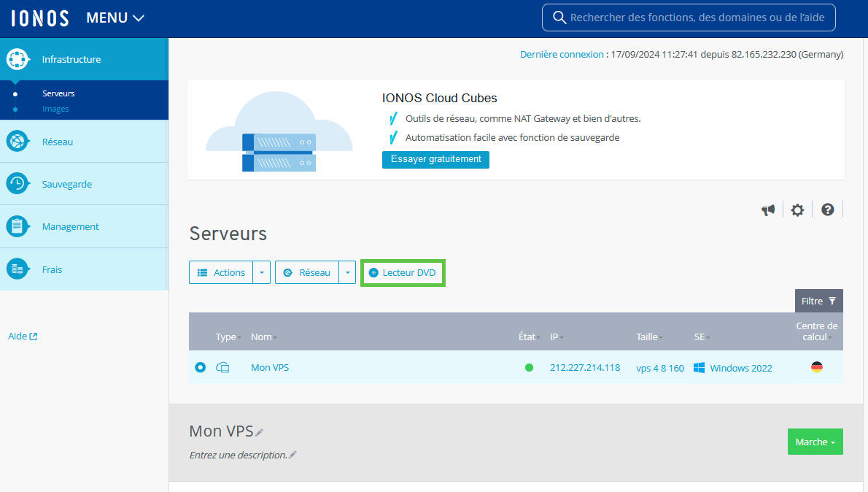The height and width of the screenshot is (492, 868).
Task: Open the Sauvegarde sidebar section
Action: [x=84, y=184]
